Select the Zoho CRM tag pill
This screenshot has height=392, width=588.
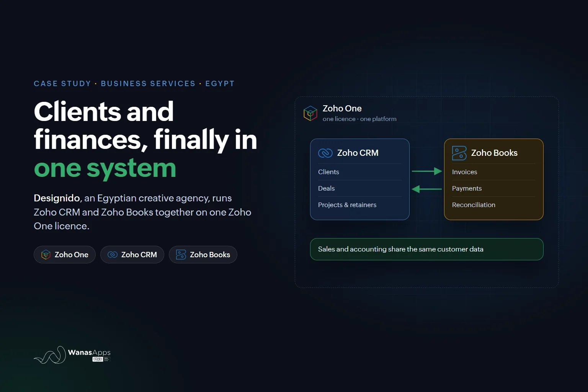[132, 255]
